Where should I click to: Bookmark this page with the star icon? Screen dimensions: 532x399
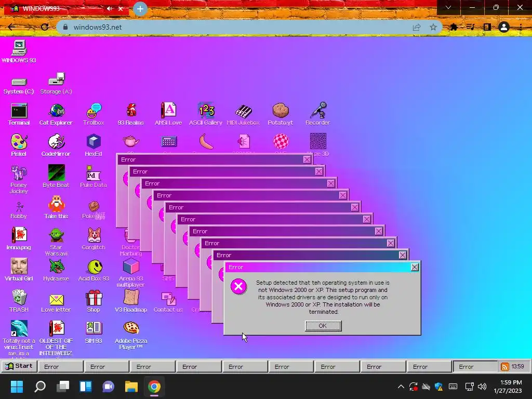[x=433, y=27]
